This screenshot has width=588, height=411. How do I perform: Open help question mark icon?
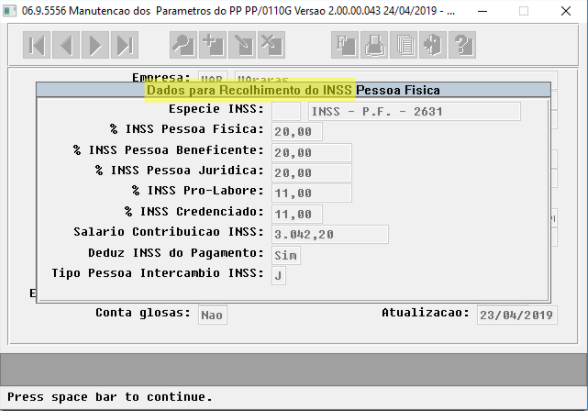pos(462,45)
